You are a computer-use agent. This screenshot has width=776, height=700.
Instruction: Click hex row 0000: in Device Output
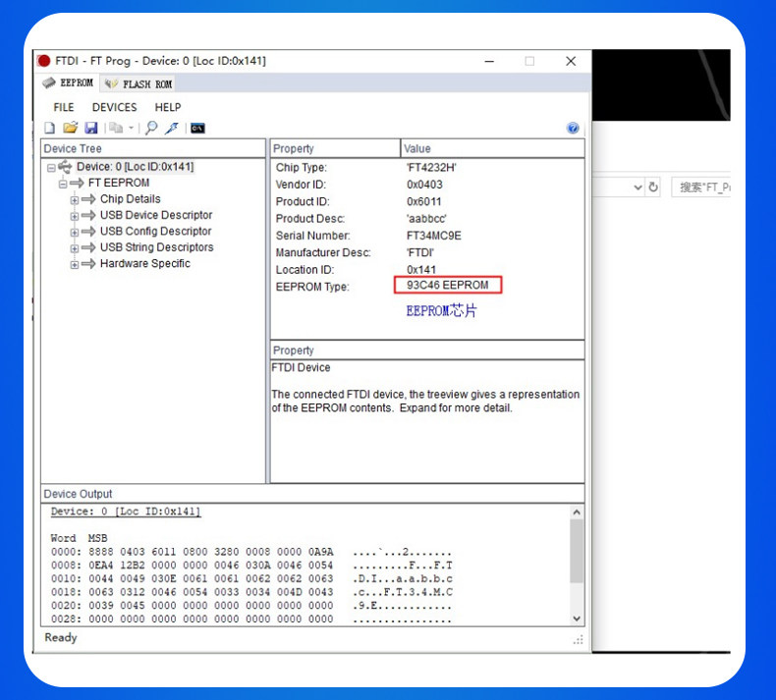point(251,552)
